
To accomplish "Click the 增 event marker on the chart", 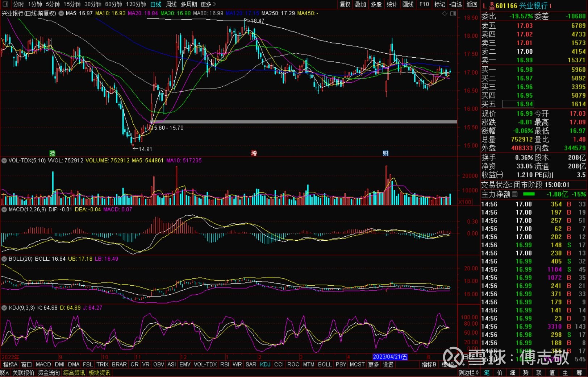I will click(x=254, y=153).
